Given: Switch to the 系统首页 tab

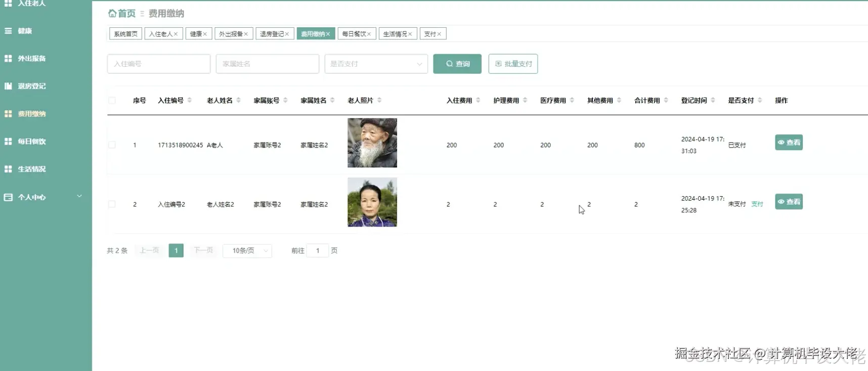Looking at the screenshot, I should pyautogui.click(x=125, y=34).
